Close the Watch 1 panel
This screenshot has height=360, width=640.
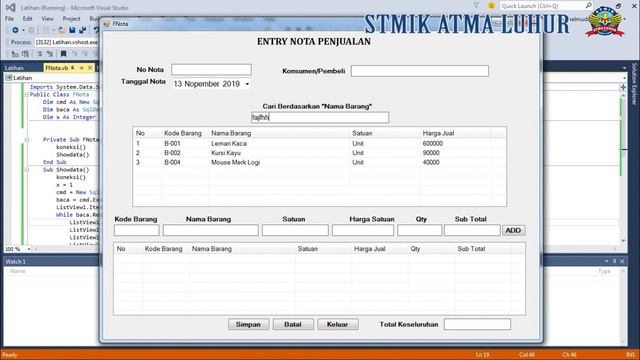pos(622,261)
